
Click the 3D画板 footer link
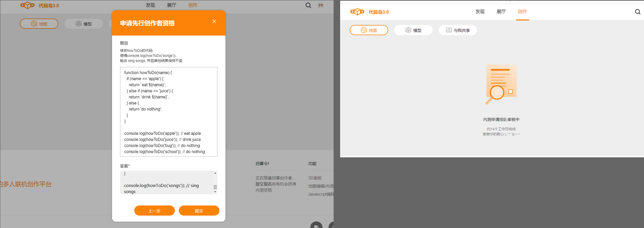(x=315, y=178)
